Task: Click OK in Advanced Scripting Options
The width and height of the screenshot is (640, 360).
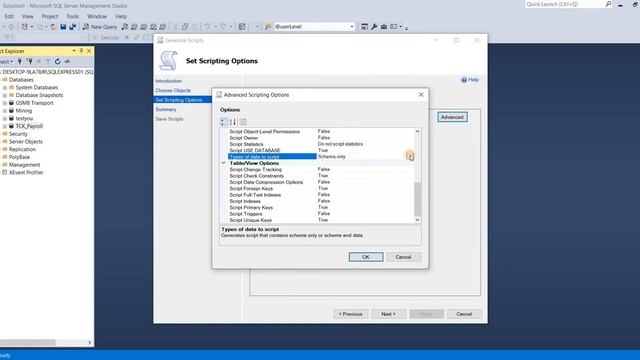Action: pos(366,257)
